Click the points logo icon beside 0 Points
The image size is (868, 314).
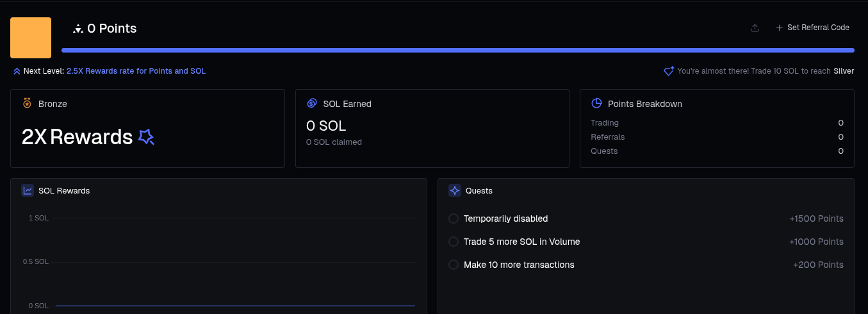click(x=78, y=28)
